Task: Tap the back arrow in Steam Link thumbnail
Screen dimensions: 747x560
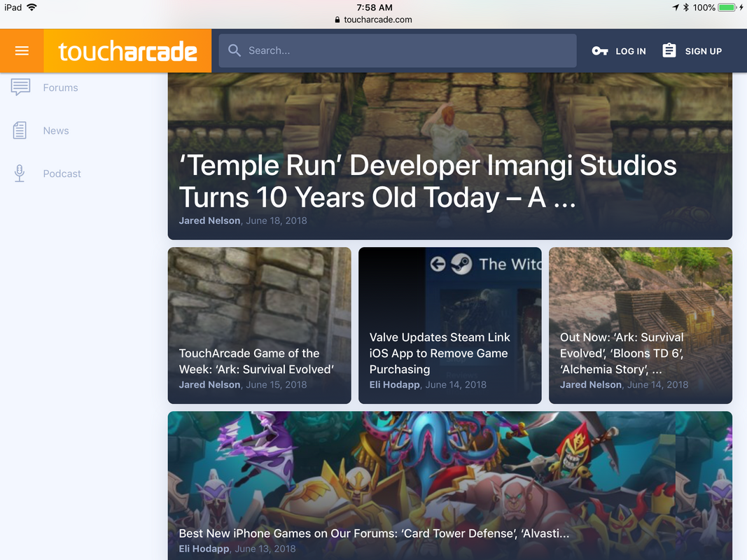Action: pyautogui.click(x=438, y=264)
